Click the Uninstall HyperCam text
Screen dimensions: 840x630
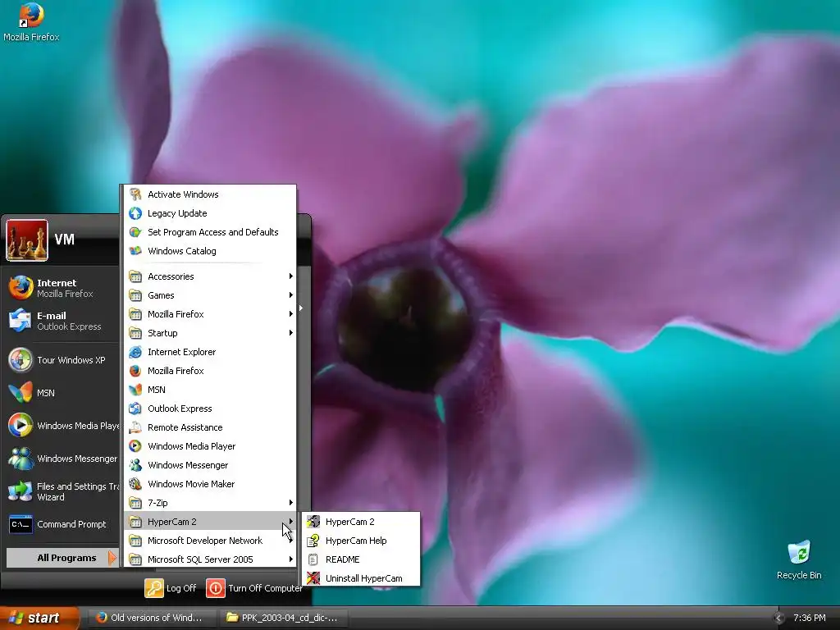coord(363,578)
